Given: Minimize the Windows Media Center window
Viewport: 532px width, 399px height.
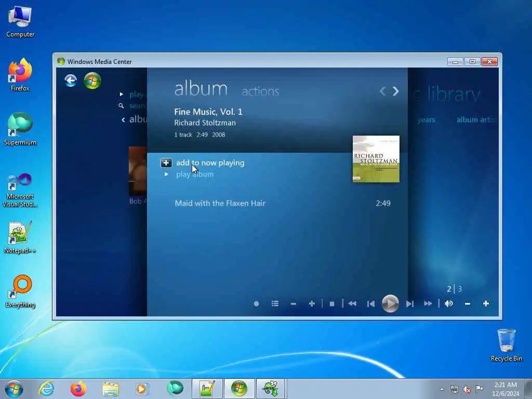Looking at the screenshot, I should point(455,62).
